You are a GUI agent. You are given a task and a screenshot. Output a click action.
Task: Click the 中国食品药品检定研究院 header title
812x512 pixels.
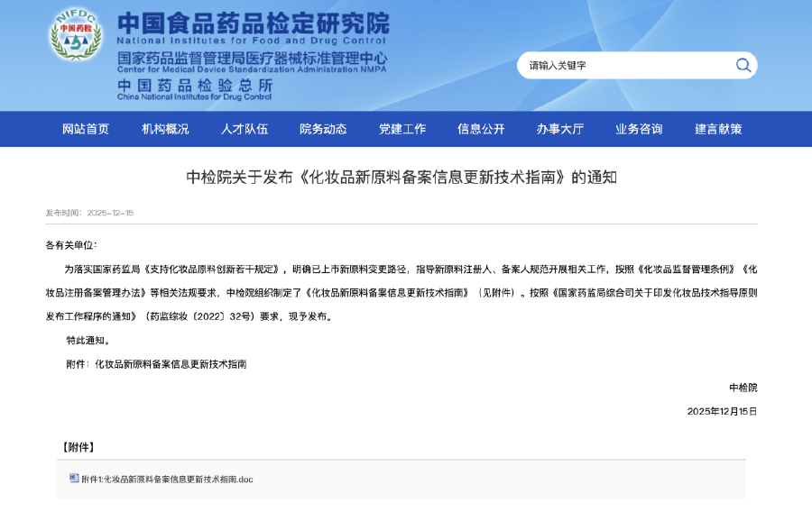point(253,23)
